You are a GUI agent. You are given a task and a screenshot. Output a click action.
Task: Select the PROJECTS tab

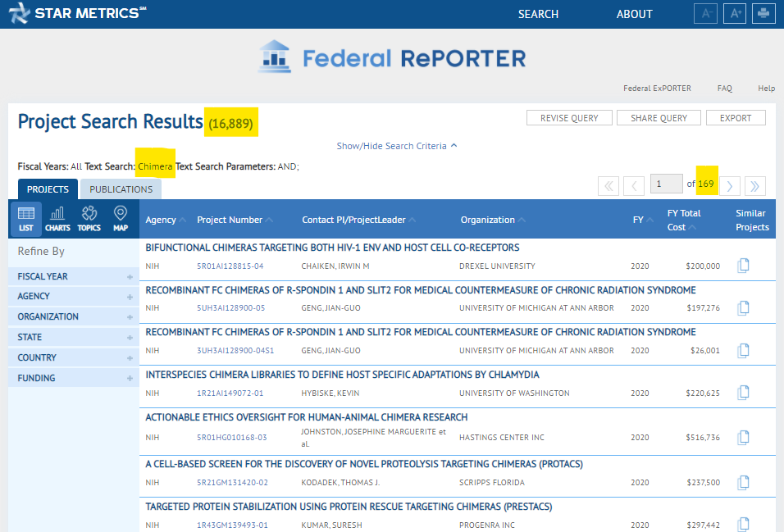(x=48, y=189)
